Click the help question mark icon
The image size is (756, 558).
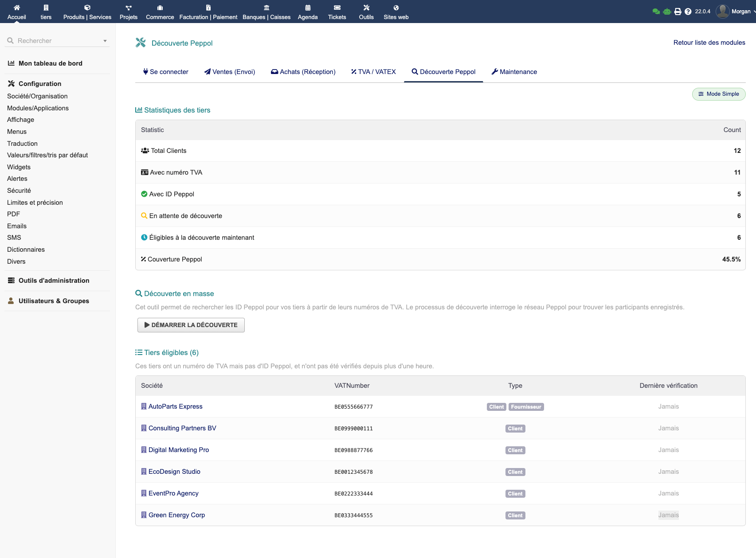(688, 12)
